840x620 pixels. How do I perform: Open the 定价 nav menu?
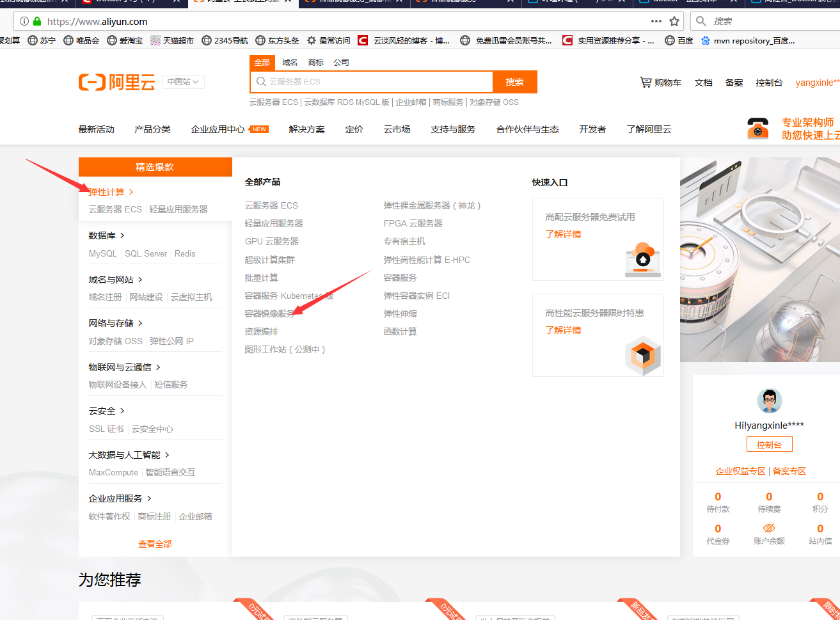tap(354, 129)
